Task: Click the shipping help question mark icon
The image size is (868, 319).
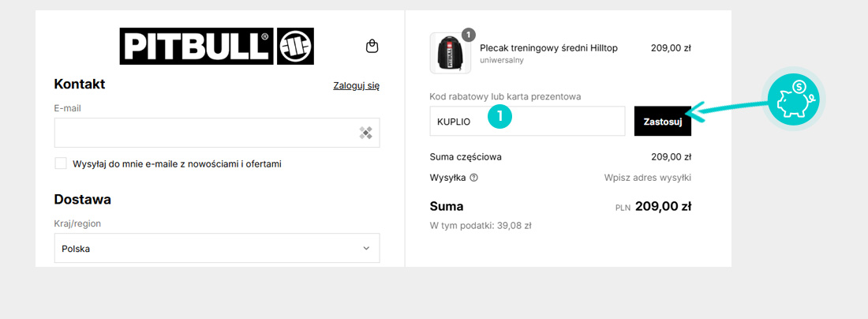Action: [474, 178]
